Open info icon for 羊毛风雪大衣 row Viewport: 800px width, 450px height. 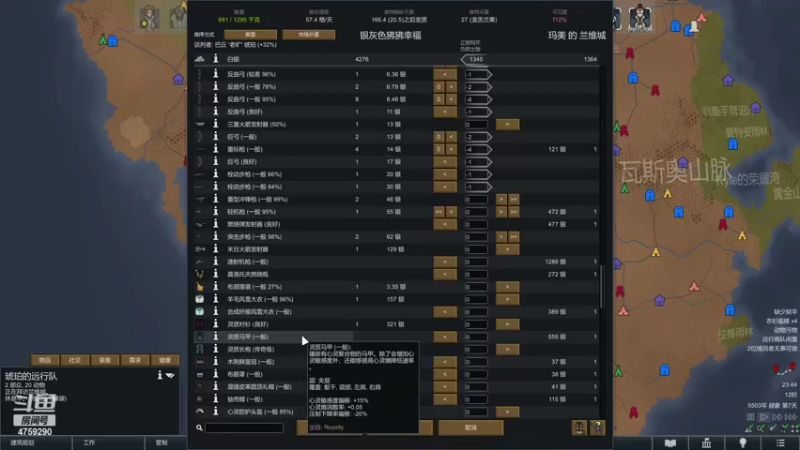tap(215, 299)
